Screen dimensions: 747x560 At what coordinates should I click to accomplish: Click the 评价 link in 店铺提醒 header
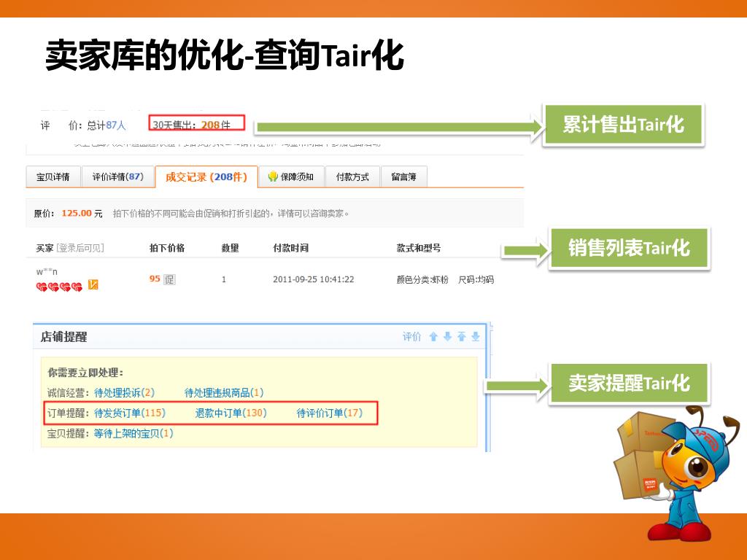[x=411, y=337]
